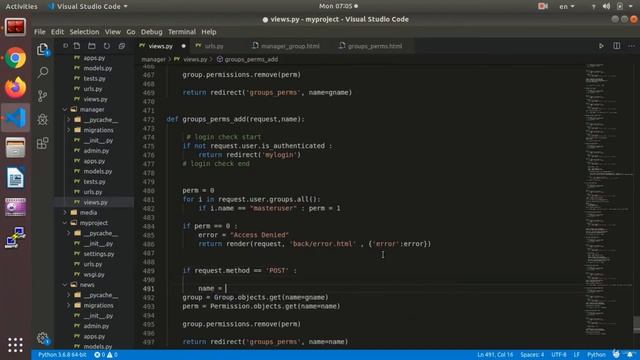This screenshot has width=640, height=360.
Task: Open the en input language dropdown
Action: tap(567, 7)
